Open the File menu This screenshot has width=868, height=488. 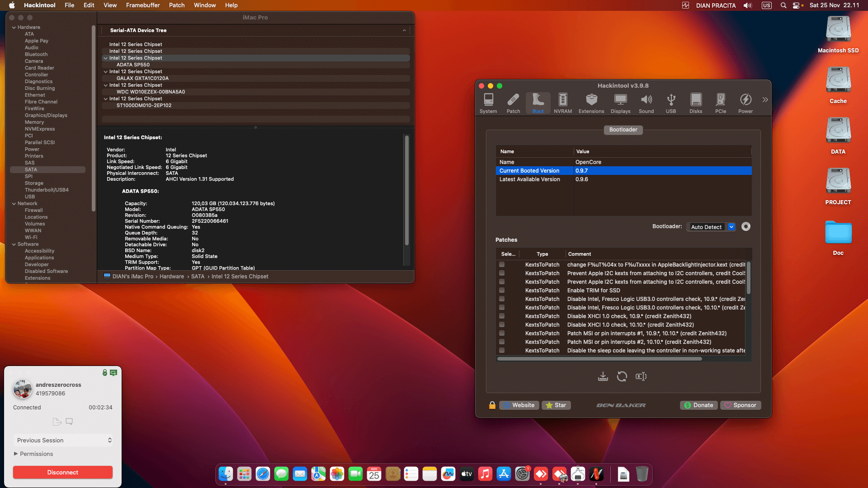point(69,5)
